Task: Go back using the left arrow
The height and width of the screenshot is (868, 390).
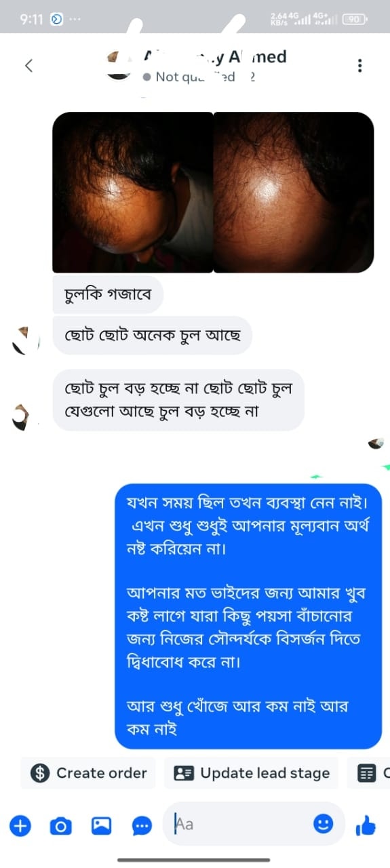Action: click(28, 66)
